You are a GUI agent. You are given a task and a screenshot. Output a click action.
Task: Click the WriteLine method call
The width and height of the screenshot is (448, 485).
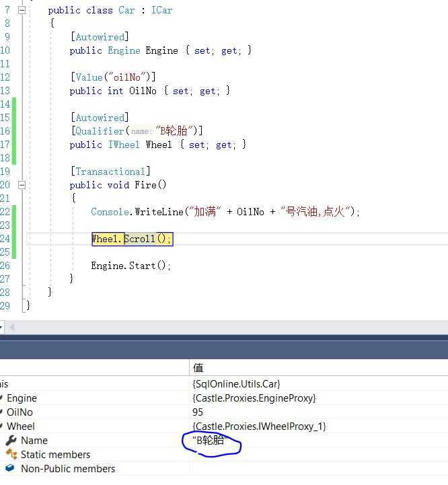[159, 212]
